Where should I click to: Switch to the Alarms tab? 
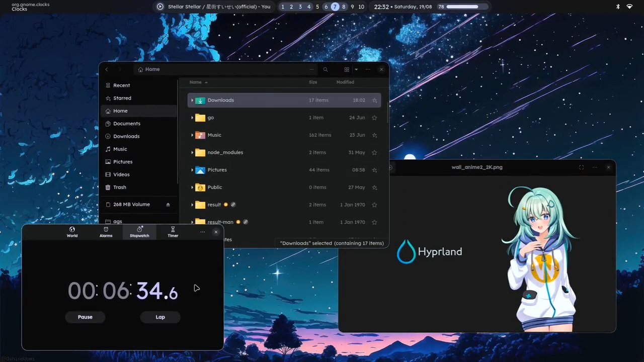click(x=106, y=232)
